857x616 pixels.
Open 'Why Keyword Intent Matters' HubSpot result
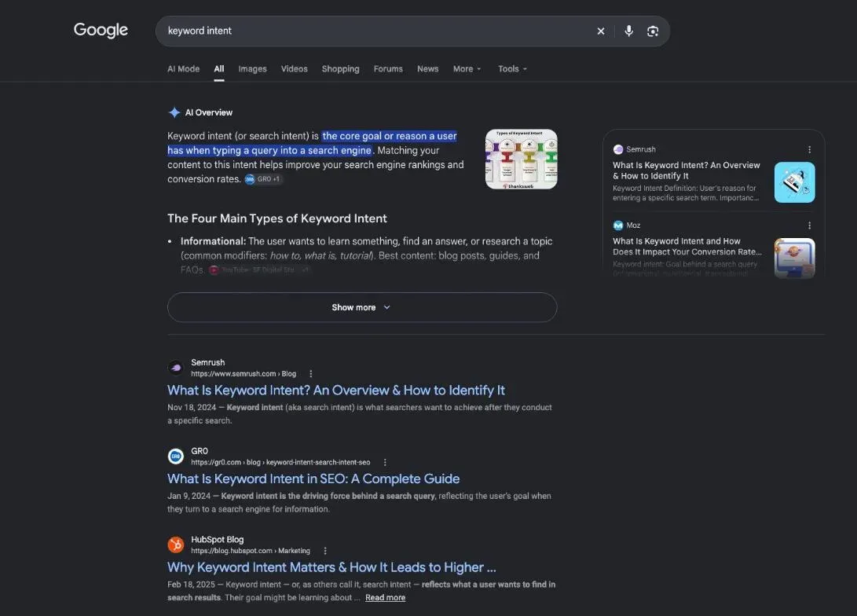[331, 567]
